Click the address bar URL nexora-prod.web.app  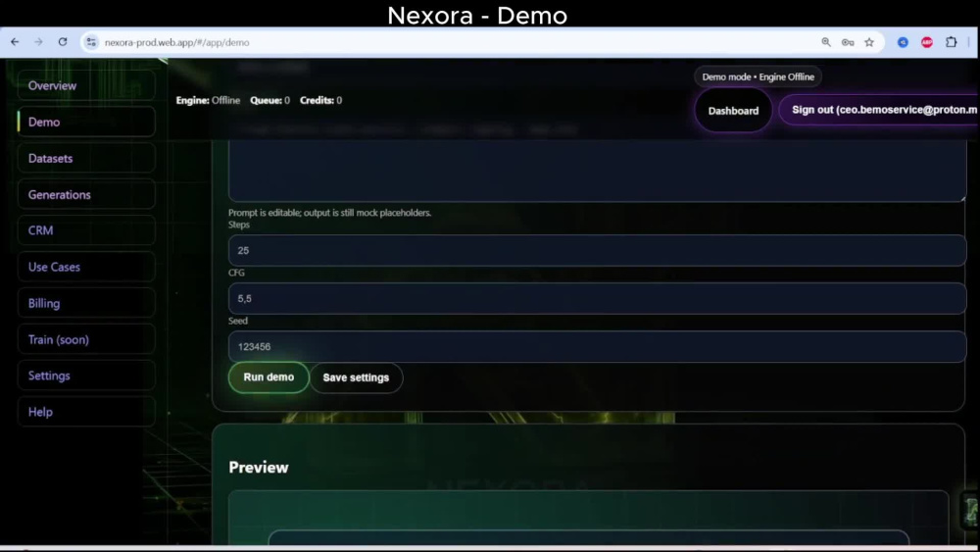pyautogui.click(x=176, y=42)
